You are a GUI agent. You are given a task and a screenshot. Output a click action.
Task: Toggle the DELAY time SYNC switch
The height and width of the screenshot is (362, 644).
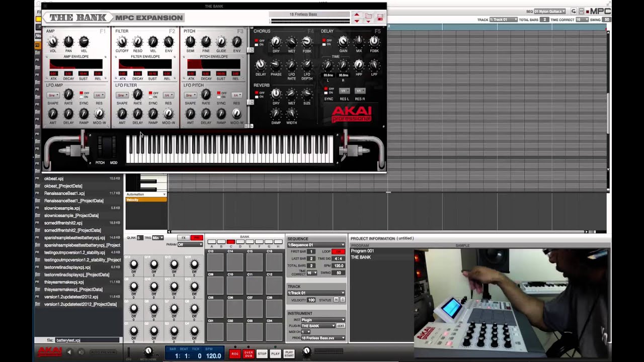(326, 91)
